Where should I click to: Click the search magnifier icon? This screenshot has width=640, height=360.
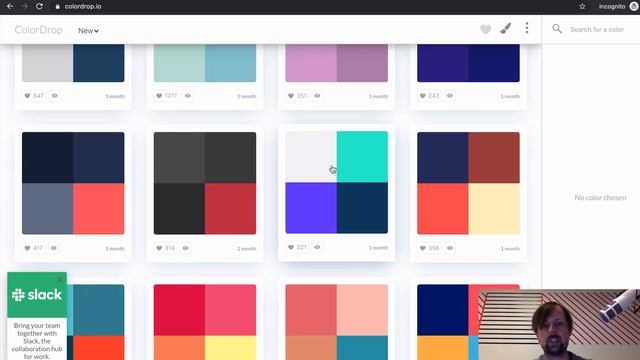pos(557,29)
